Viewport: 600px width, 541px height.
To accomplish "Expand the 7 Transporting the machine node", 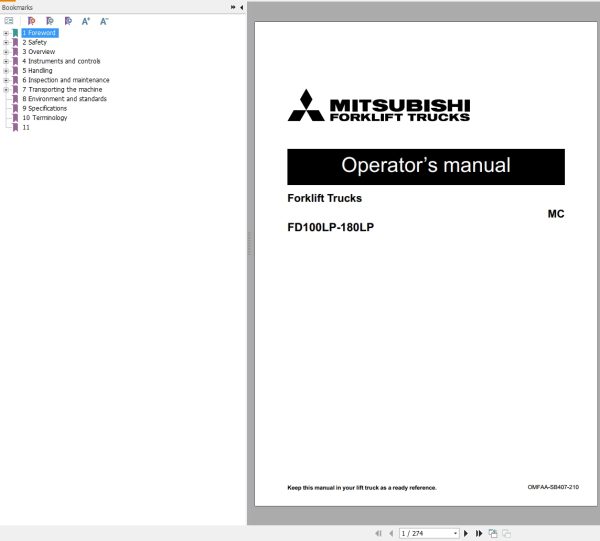I will tap(6, 90).
